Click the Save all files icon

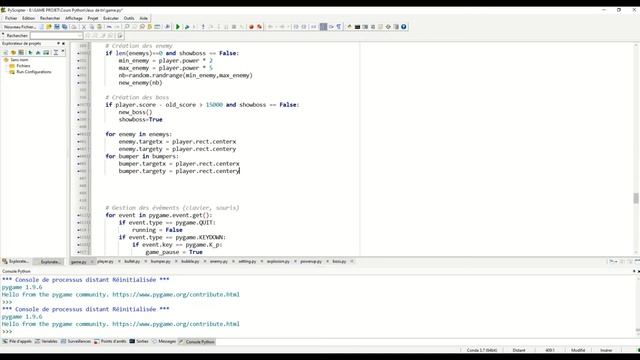[64, 27]
